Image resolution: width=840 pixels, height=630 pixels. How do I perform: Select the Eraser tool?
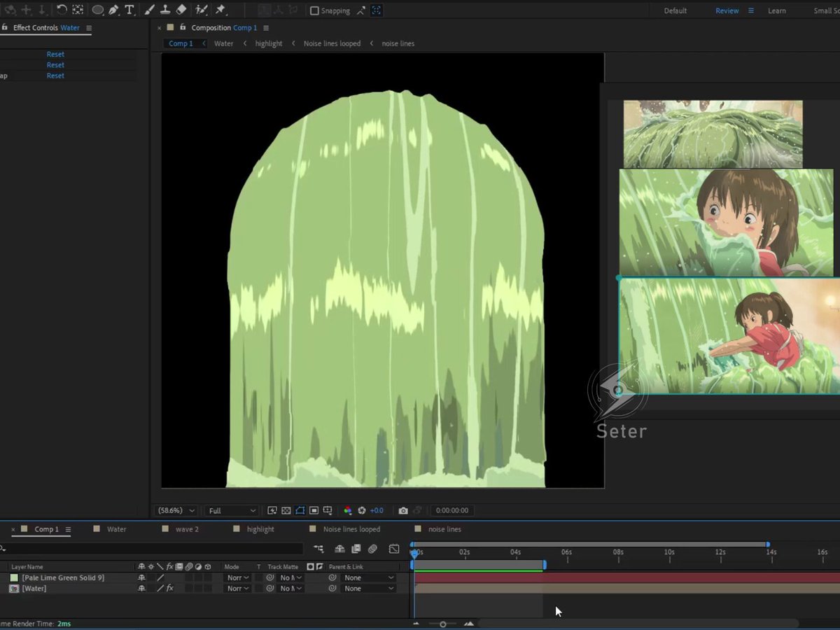coord(181,10)
